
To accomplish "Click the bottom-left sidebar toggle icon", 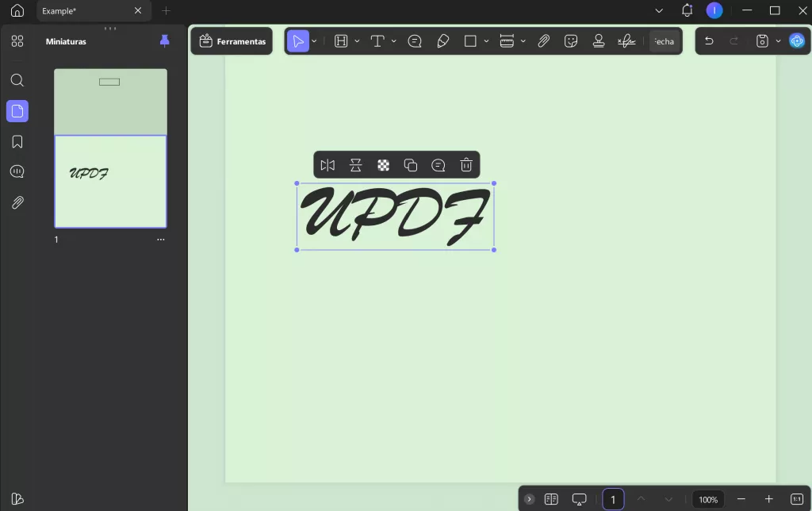I will 17,498.
